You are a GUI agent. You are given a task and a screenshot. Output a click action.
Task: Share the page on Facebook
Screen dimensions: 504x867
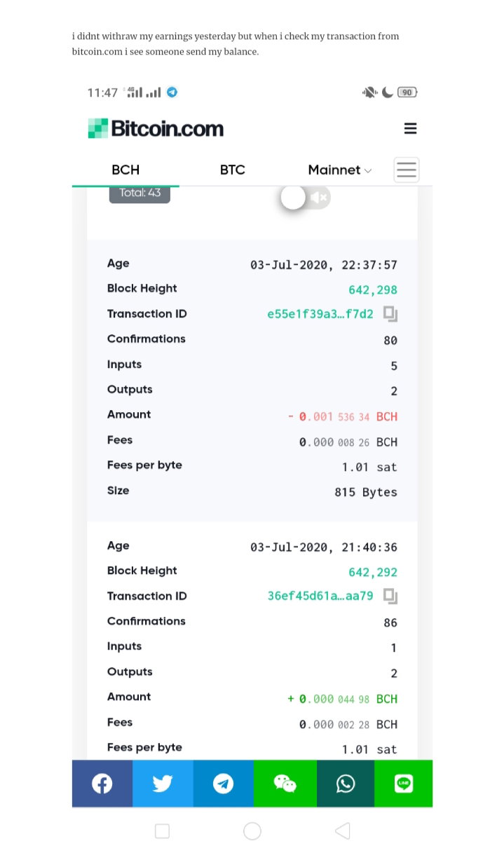click(x=102, y=784)
